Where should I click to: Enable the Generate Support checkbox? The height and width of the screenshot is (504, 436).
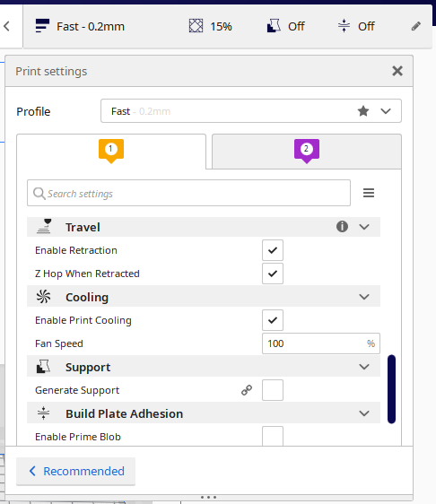[273, 390]
